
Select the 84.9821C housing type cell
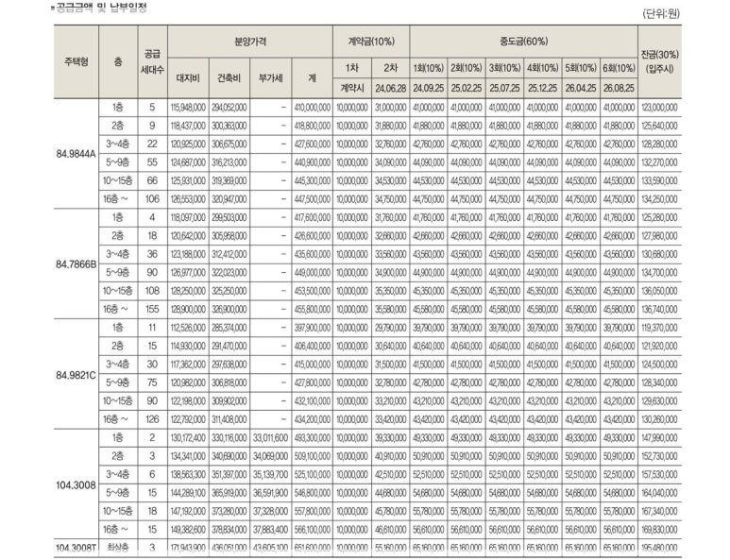pos(76,374)
